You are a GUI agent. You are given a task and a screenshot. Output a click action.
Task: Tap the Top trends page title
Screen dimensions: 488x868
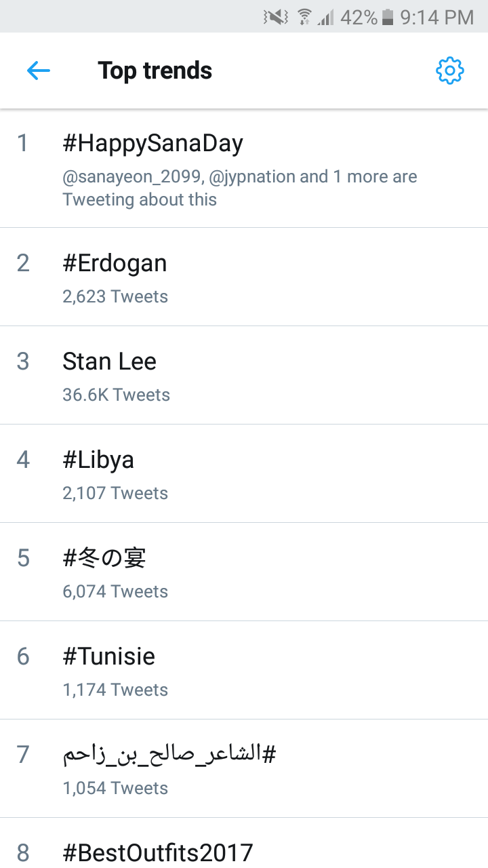[x=155, y=71]
